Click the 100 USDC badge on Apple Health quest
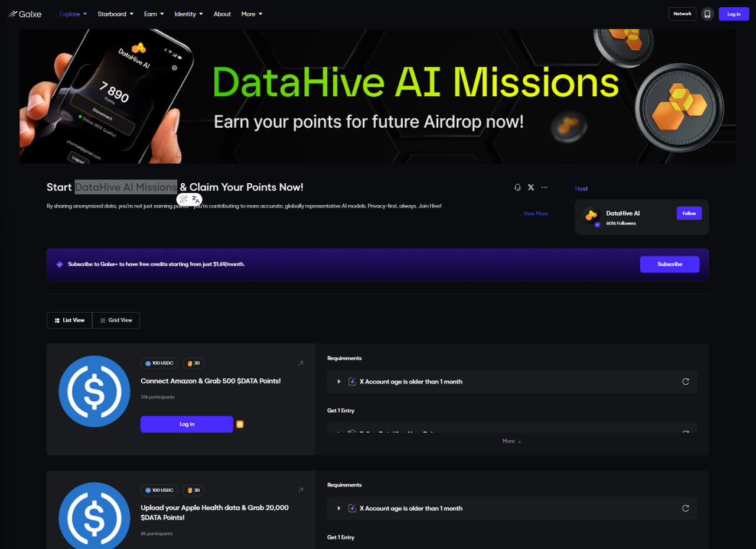This screenshot has width=756, height=549. tap(159, 490)
